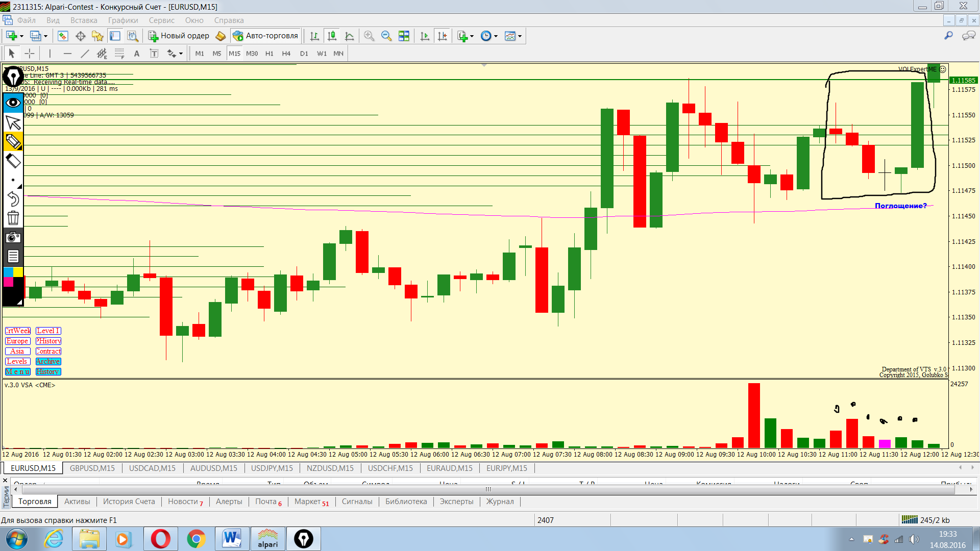980x551 pixels.
Task: Select the crosshair cursor tool
Action: 30,54
